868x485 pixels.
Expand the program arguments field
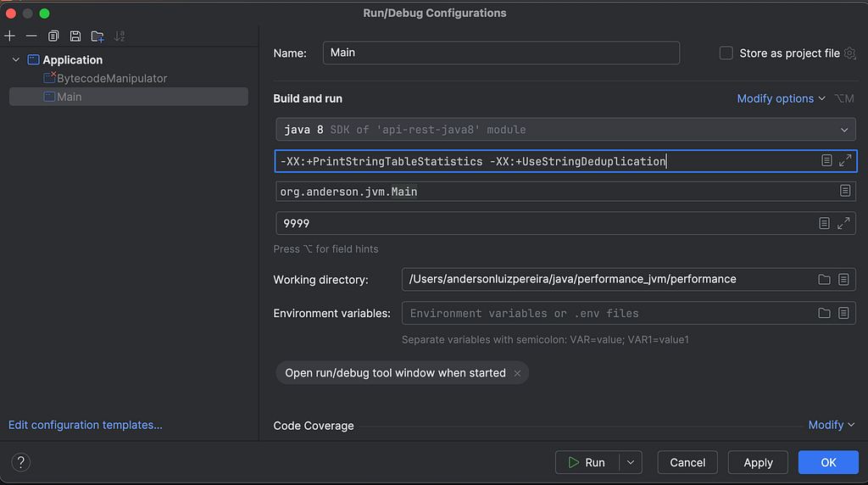(x=843, y=223)
